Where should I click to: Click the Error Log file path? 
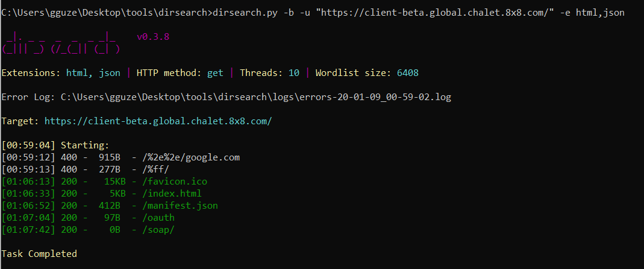click(256, 98)
